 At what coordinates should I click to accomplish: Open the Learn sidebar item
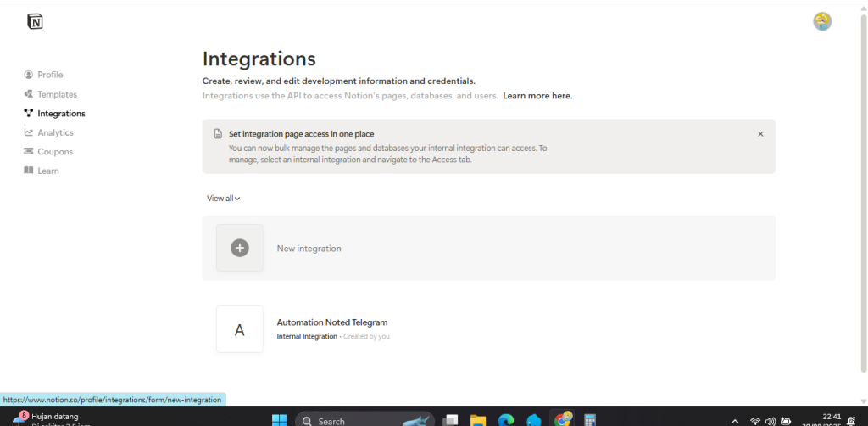[x=48, y=171]
